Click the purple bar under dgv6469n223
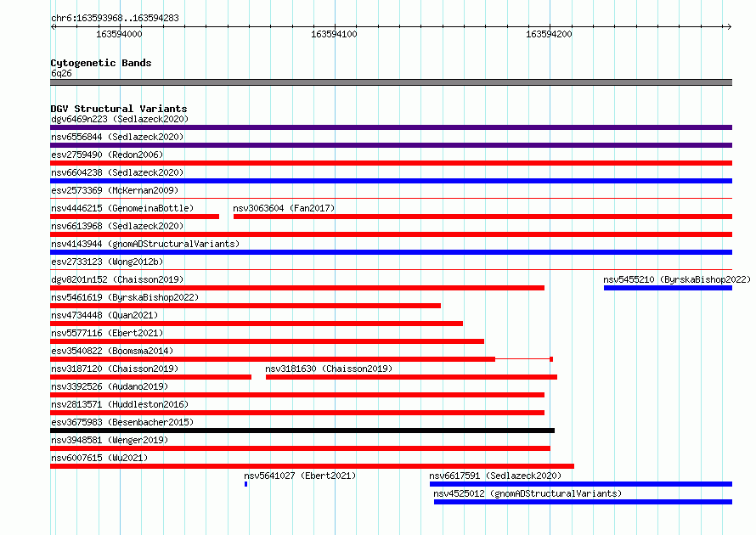The image size is (756, 535). pos(391,127)
